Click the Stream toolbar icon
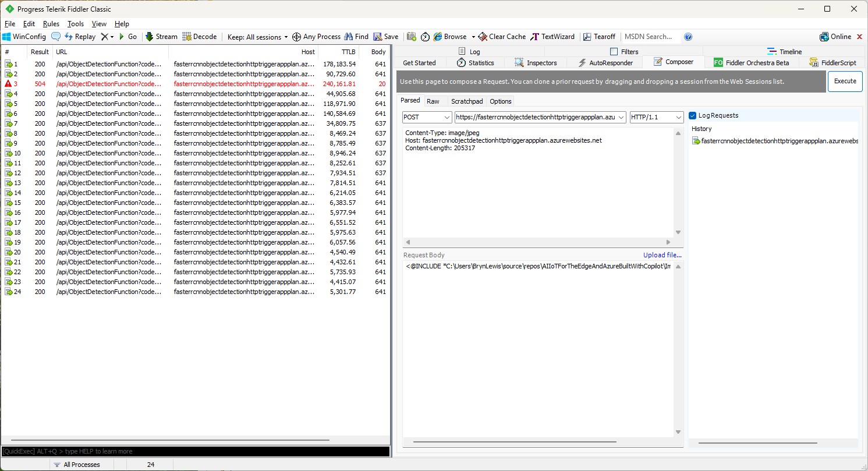The height and width of the screenshot is (471, 868). coord(150,37)
